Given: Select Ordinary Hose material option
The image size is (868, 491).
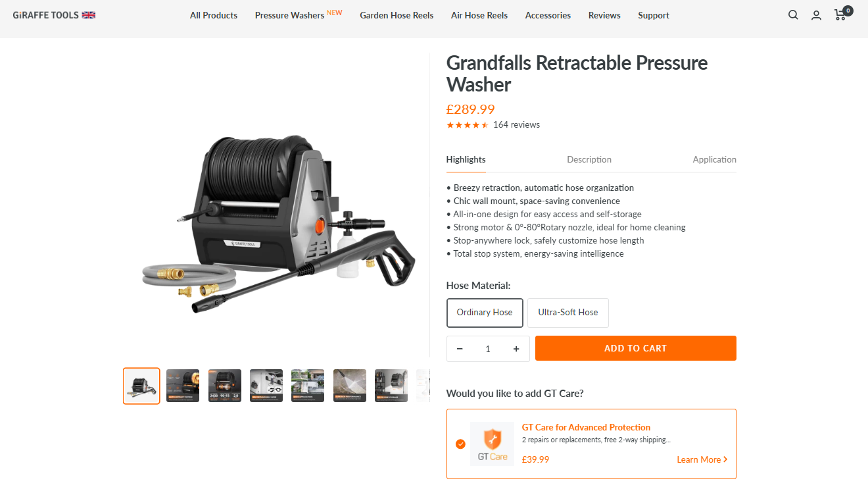Looking at the screenshot, I should [x=485, y=313].
